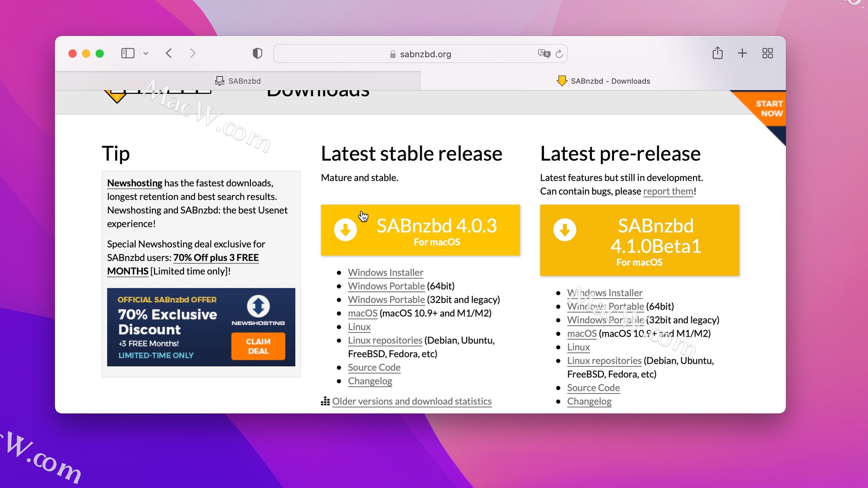Open pre-release Windows Portable 64bit link
Image resolution: width=868 pixels, height=488 pixels.
point(606,306)
